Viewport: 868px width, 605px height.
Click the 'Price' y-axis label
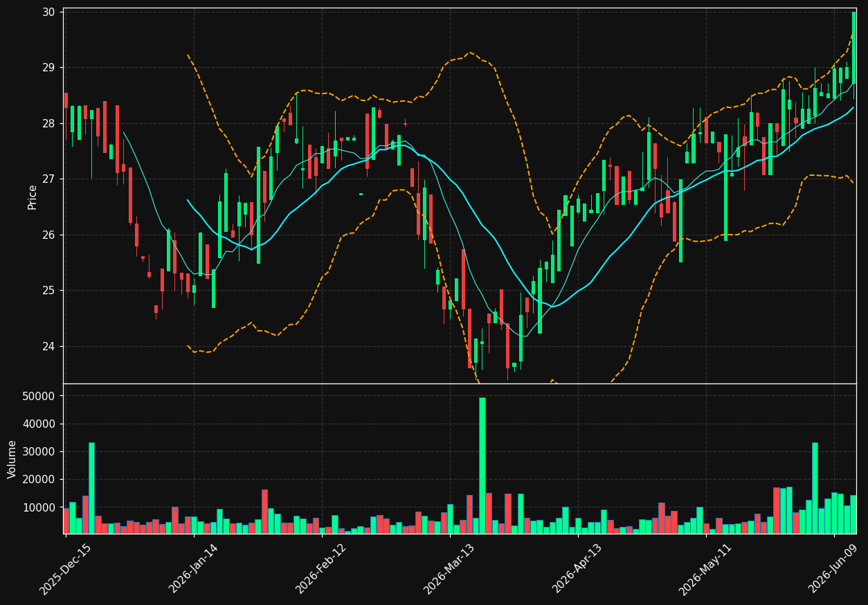33,196
